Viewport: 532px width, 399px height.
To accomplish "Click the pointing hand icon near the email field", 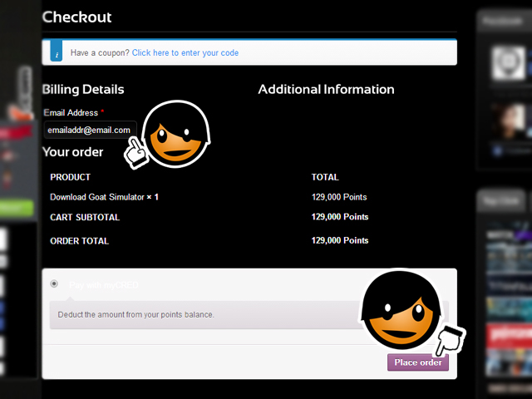I will point(134,151).
